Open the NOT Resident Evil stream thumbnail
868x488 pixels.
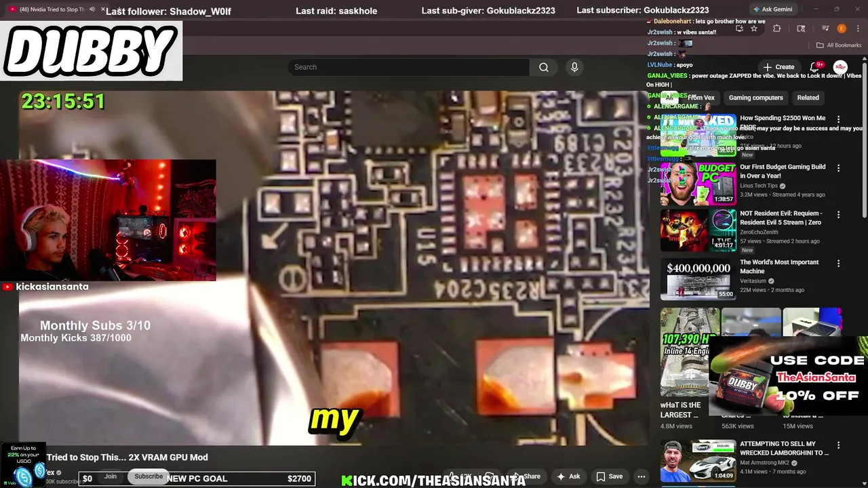point(698,230)
